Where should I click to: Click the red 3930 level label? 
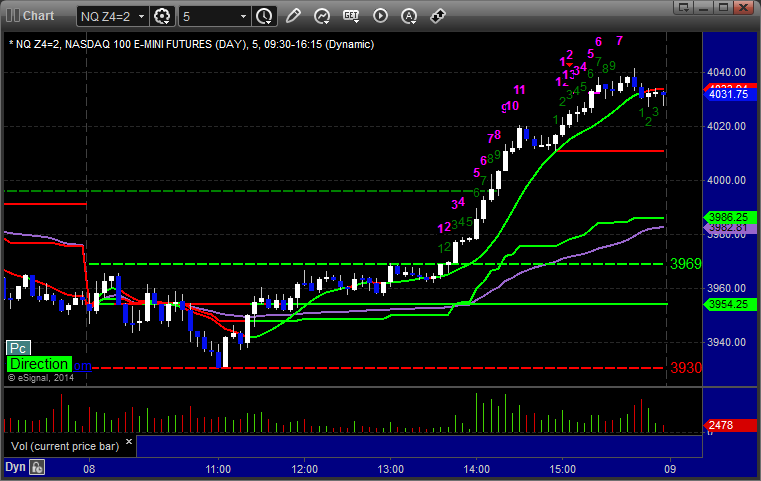tap(685, 368)
